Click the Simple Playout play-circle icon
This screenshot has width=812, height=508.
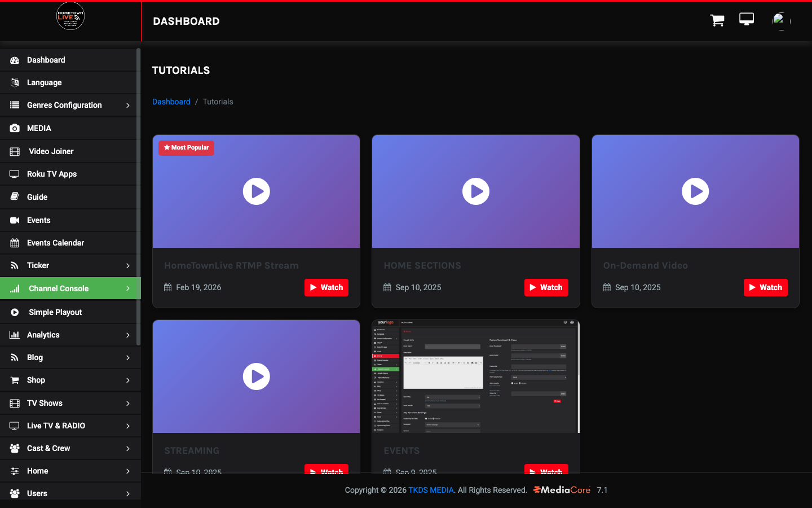pos(15,312)
